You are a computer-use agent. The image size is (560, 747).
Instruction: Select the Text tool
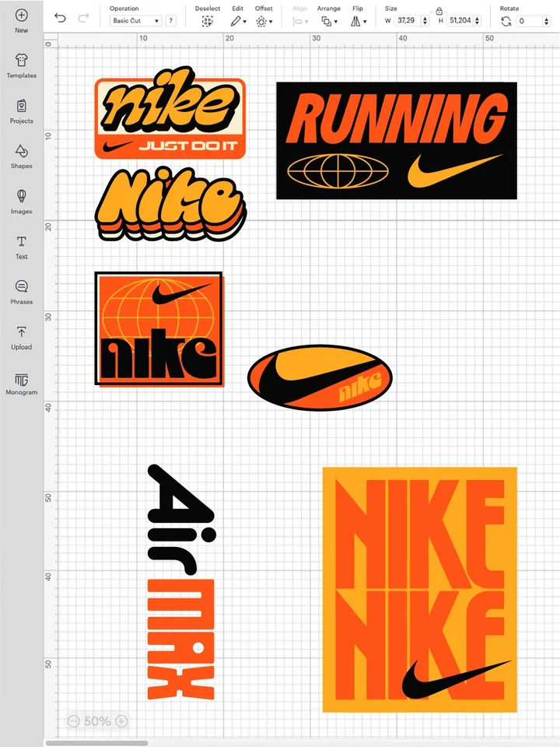coord(21,242)
